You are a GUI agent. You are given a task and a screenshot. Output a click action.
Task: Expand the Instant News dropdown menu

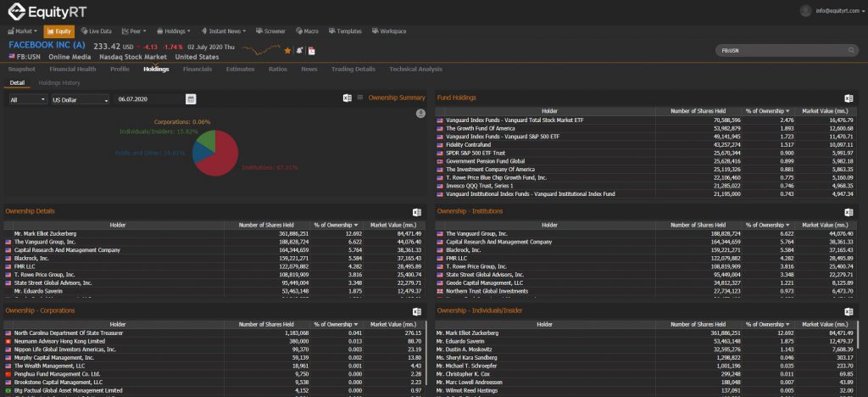click(x=224, y=31)
